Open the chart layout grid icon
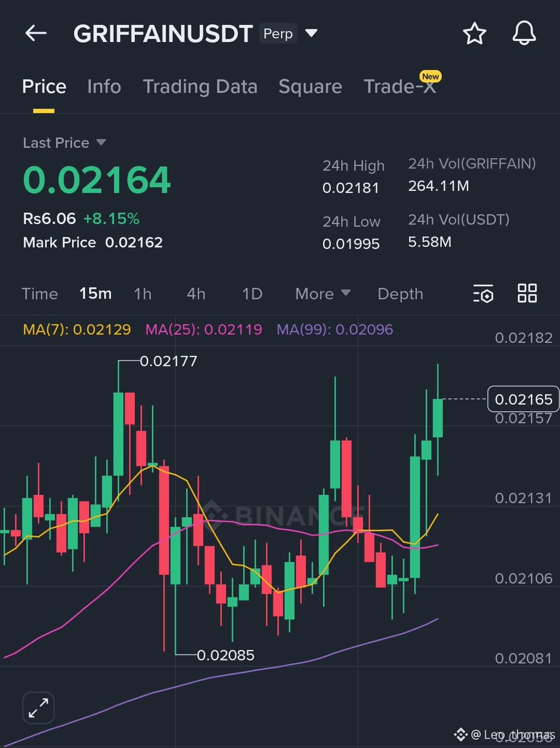 (x=527, y=294)
